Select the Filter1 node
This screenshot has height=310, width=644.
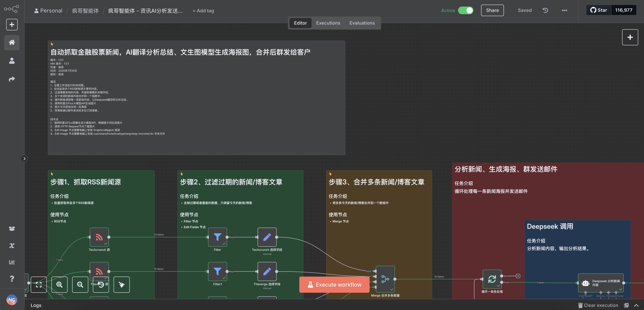217,271
